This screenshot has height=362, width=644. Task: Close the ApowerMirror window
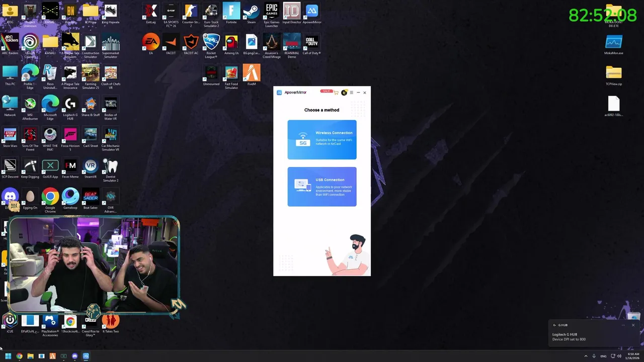(x=365, y=93)
